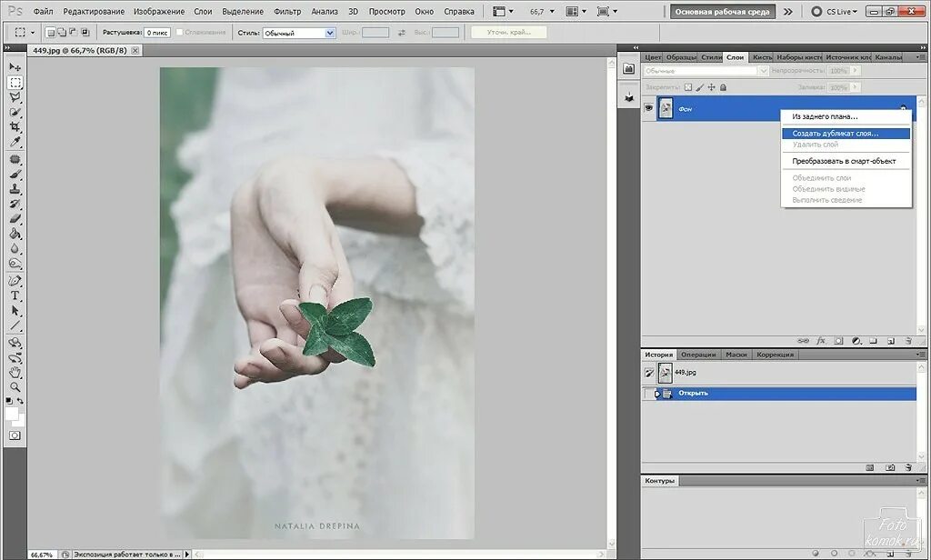Select the 3D Object Rotate tool
Viewport: 931px width, 560px height.
click(x=15, y=343)
